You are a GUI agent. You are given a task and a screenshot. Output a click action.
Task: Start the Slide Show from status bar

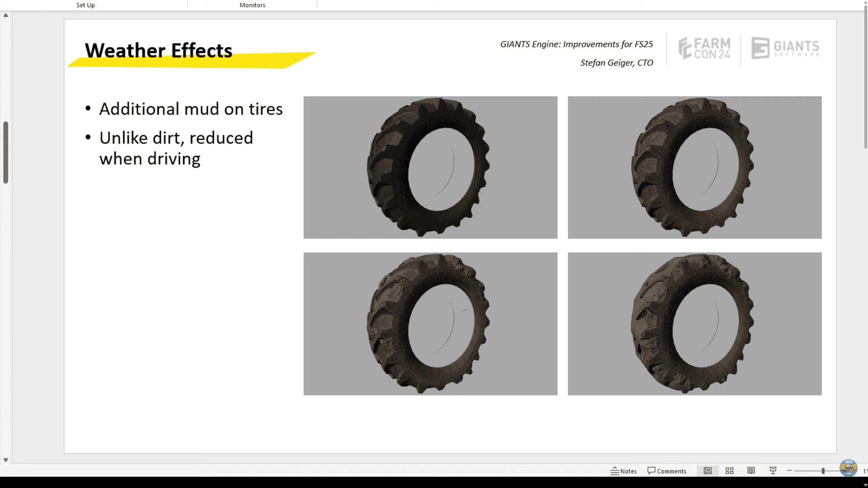(x=773, y=471)
